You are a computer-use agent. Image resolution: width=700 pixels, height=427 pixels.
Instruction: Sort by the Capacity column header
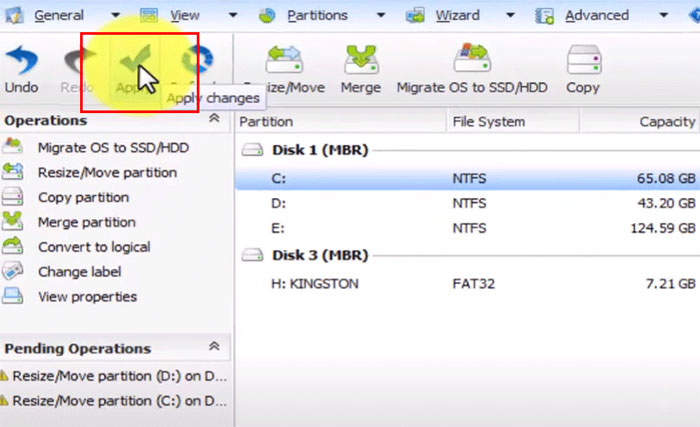(x=640, y=121)
